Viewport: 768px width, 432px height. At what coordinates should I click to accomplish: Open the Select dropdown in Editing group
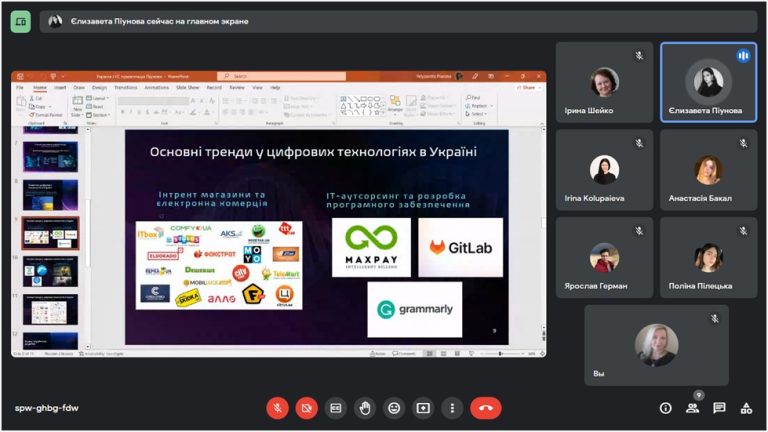pos(476,114)
